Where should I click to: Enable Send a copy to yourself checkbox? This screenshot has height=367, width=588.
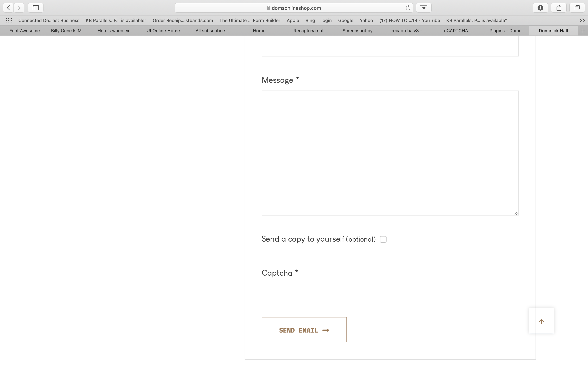click(x=383, y=239)
